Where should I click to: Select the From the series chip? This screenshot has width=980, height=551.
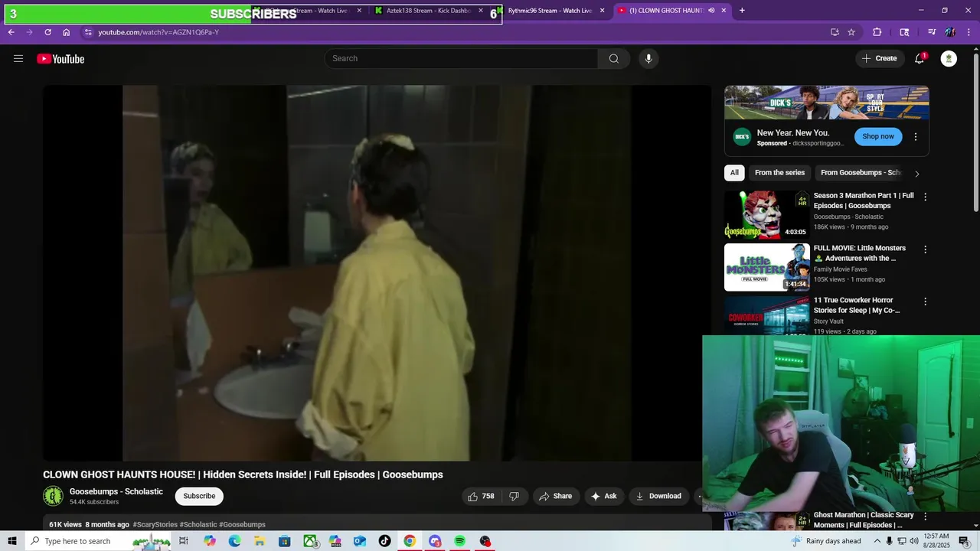779,173
